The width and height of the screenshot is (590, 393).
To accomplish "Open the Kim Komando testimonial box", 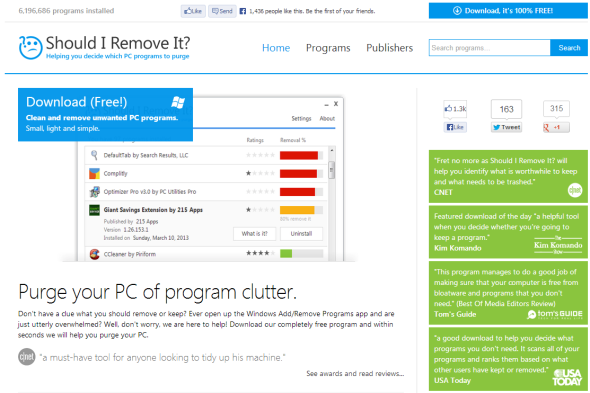I will pyautogui.click(x=508, y=232).
